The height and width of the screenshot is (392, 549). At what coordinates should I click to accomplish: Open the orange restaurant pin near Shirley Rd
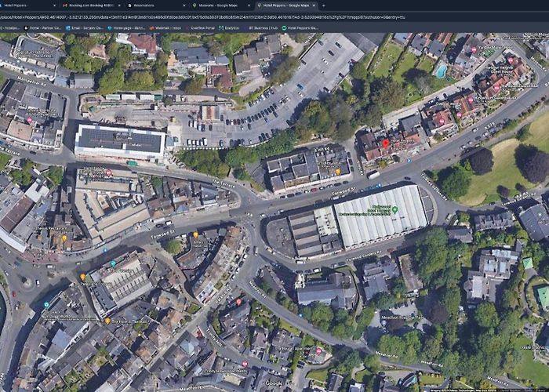tap(338, 172)
